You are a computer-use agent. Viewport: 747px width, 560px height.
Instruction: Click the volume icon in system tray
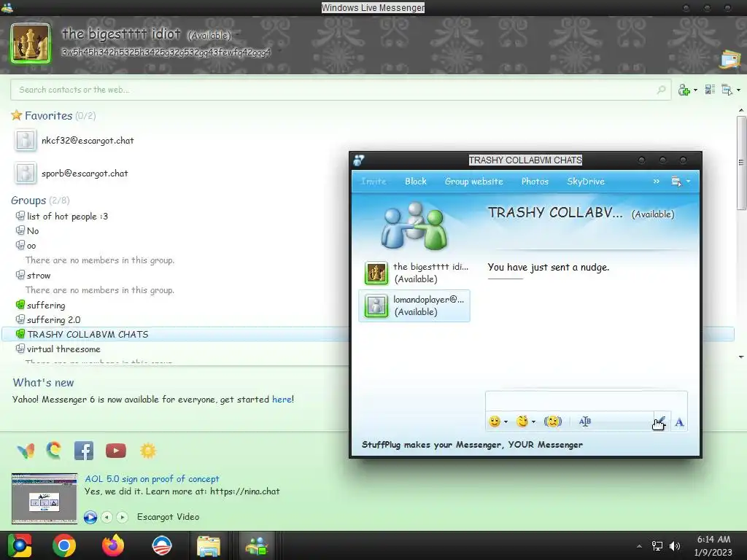[675, 546]
